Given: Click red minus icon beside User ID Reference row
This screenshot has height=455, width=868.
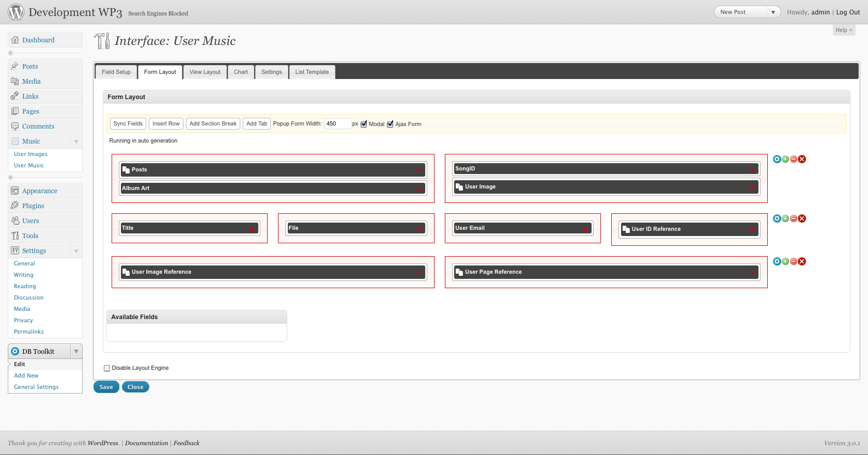Looking at the screenshot, I should [x=794, y=218].
